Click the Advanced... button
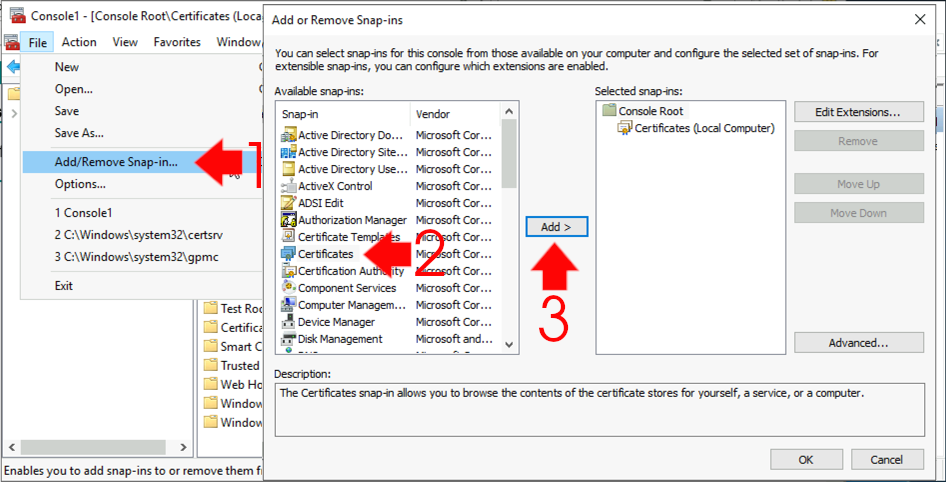This screenshot has height=482, width=946. (859, 343)
